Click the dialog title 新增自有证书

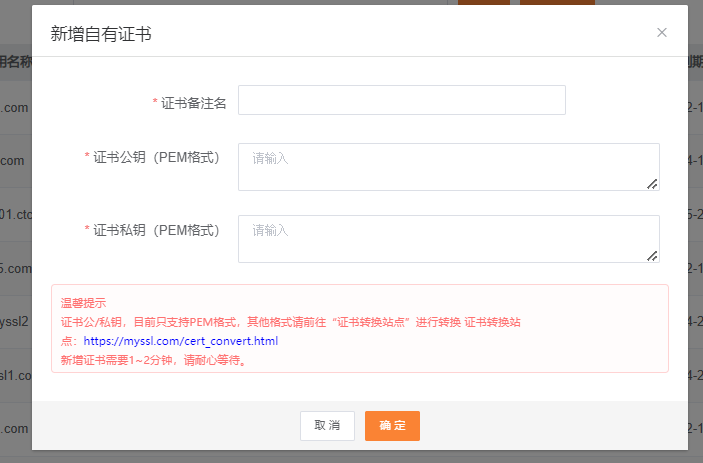pyautogui.click(x=101, y=34)
